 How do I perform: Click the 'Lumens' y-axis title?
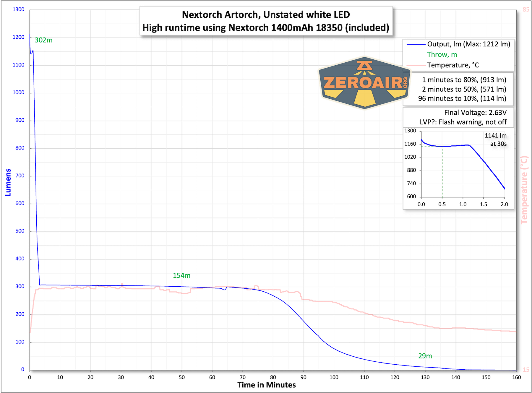click(x=8, y=182)
